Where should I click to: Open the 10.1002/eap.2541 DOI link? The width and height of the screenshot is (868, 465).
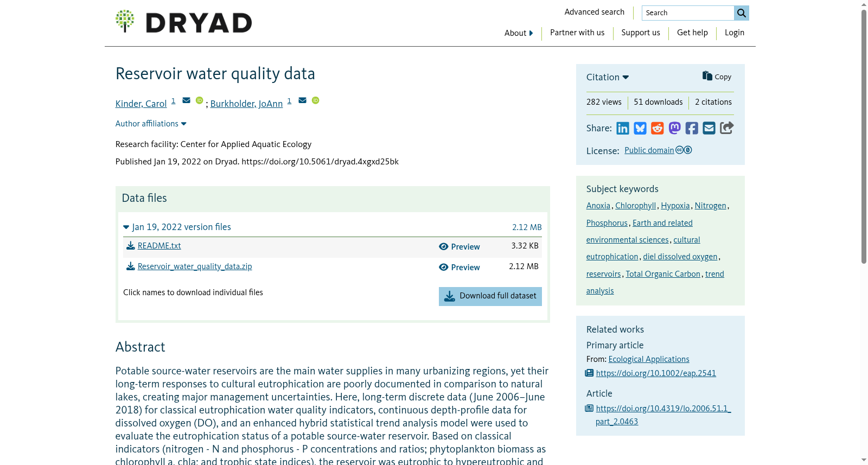(656, 373)
